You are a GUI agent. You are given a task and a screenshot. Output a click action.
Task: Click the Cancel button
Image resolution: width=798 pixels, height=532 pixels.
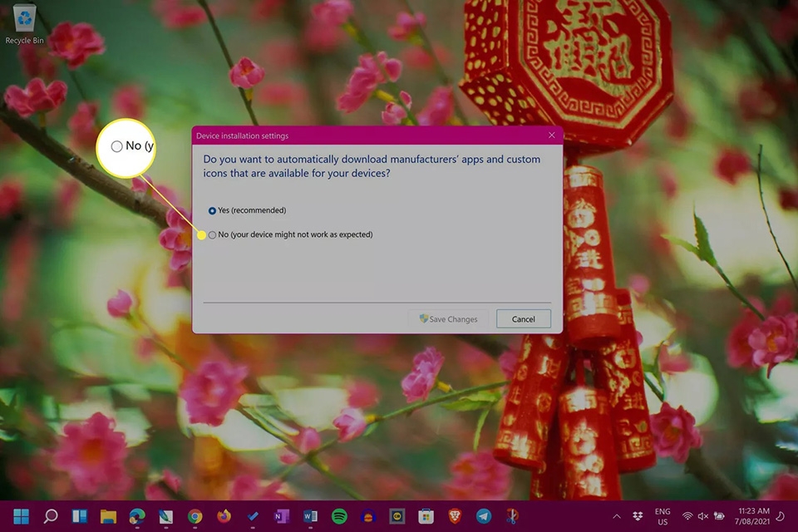point(523,318)
